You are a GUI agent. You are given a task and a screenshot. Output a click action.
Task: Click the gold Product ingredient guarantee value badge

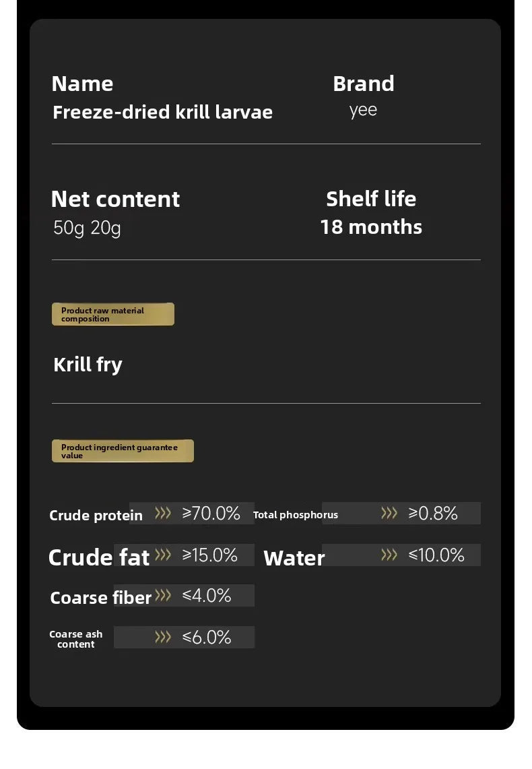click(x=123, y=452)
